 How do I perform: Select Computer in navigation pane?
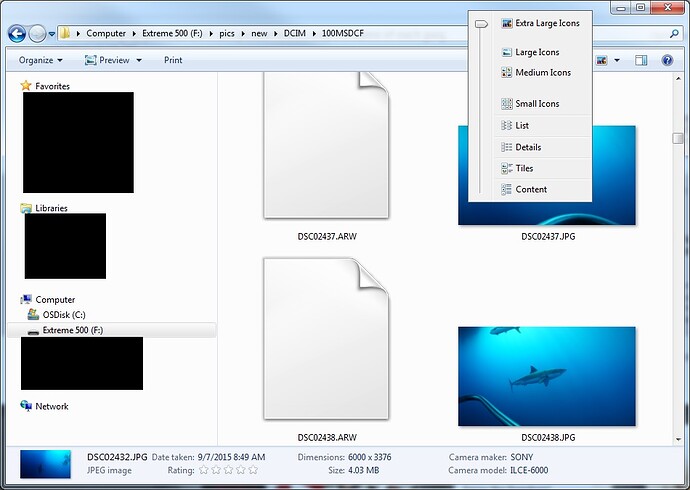pos(55,300)
